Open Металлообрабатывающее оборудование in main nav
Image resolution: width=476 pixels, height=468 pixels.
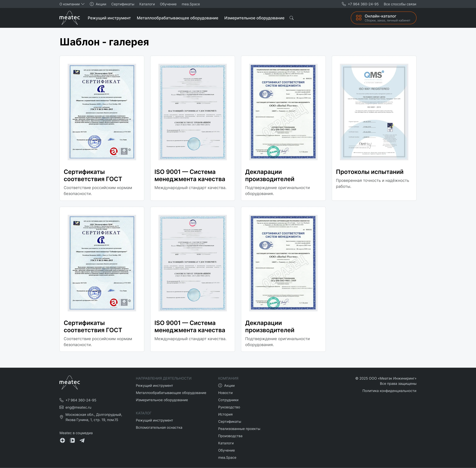pyautogui.click(x=177, y=18)
